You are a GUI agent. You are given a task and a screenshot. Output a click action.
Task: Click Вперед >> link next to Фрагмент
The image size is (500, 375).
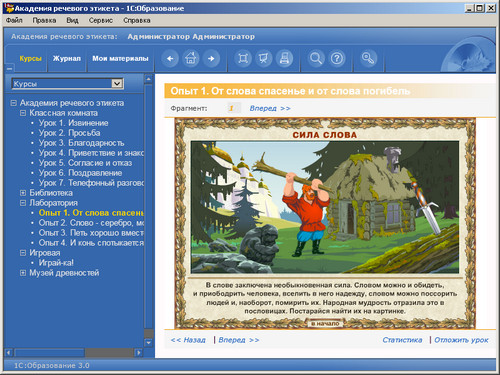(270, 108)
